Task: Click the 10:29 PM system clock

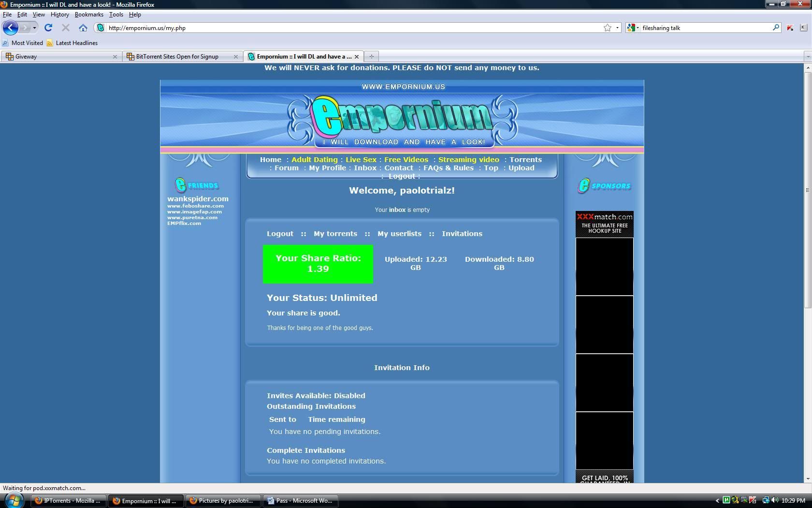Action: [793, 501]
